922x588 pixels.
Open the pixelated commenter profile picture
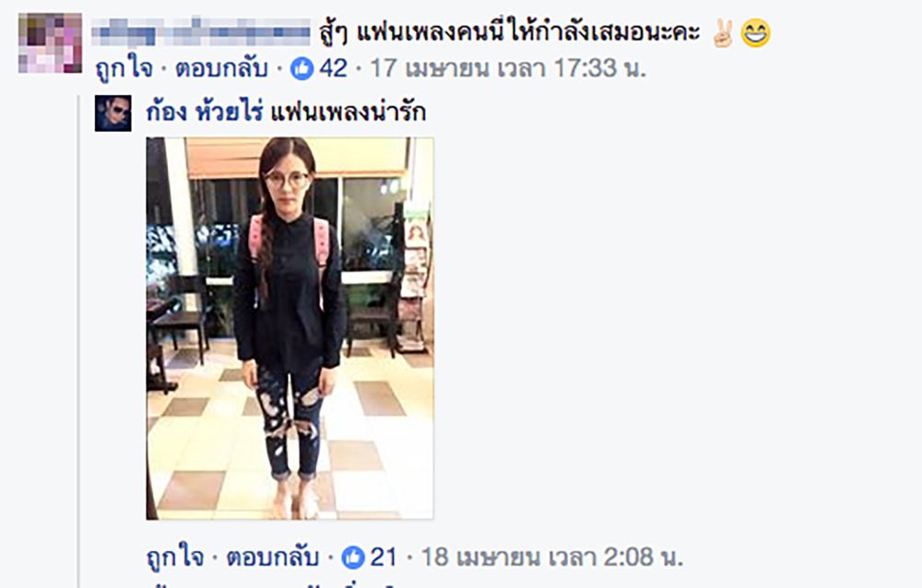tap(50, 43)
